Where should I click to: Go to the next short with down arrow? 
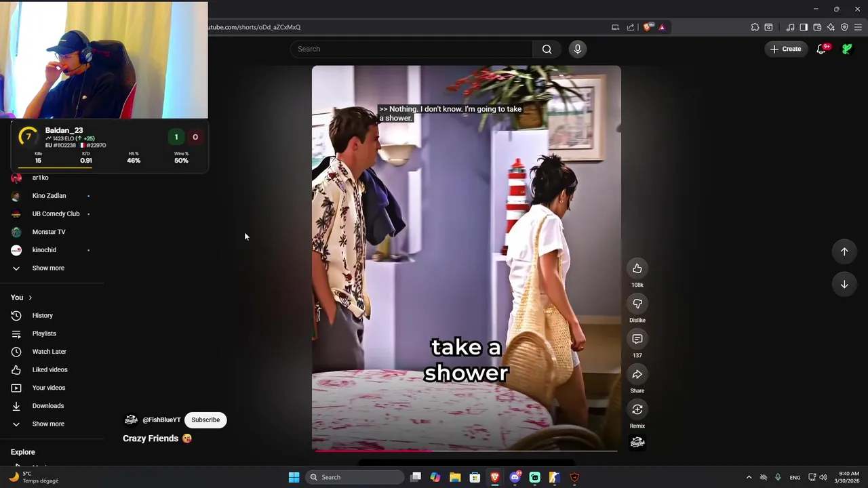[844, 284]
